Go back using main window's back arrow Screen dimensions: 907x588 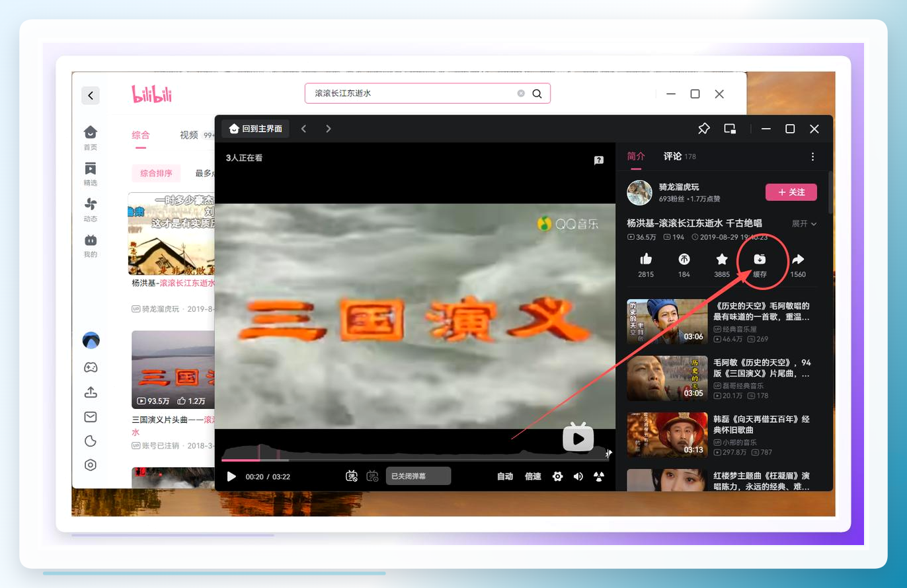click(91, 95)
